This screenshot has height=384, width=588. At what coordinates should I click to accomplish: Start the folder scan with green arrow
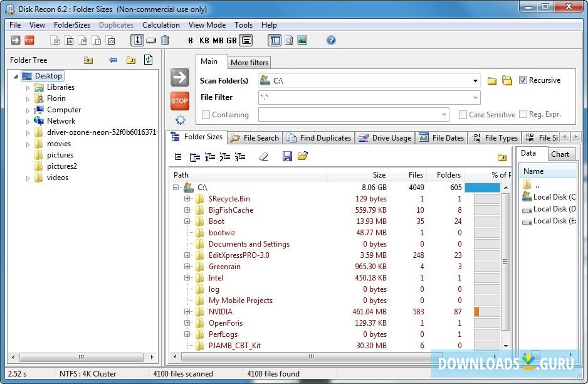point(180,77)
